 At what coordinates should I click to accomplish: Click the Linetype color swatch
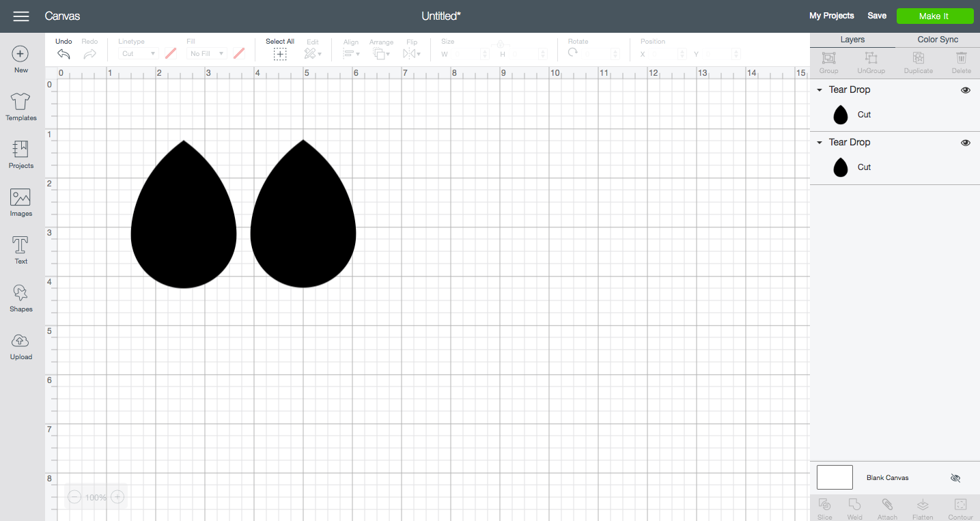pyautogui.click(x=171, y=53)
